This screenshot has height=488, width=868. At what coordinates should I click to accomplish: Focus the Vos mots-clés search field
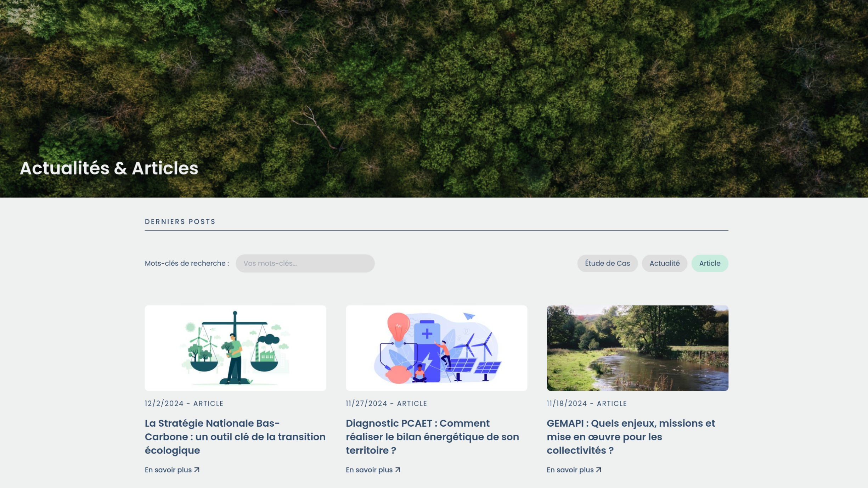(x=305, y=263)
